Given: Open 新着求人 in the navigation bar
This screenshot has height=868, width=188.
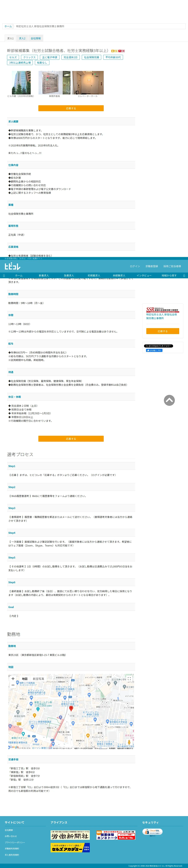Looking at the screenshot, I should [x=44, y=275].
